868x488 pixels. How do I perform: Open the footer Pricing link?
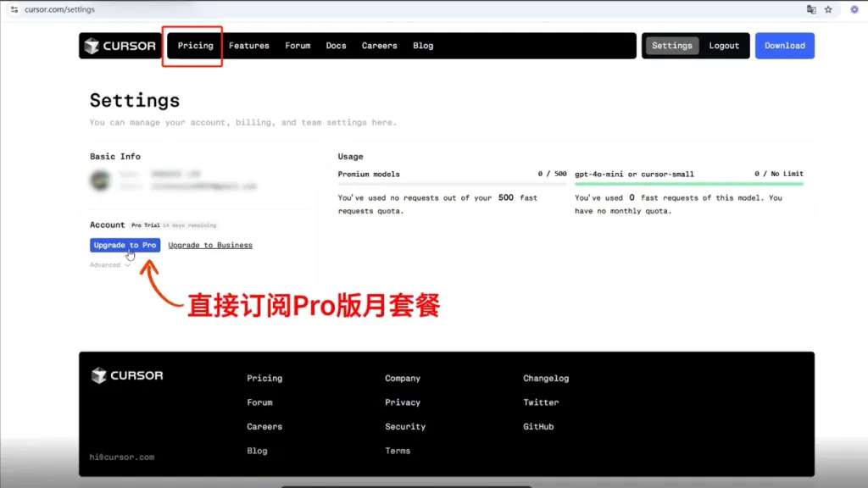264,379
